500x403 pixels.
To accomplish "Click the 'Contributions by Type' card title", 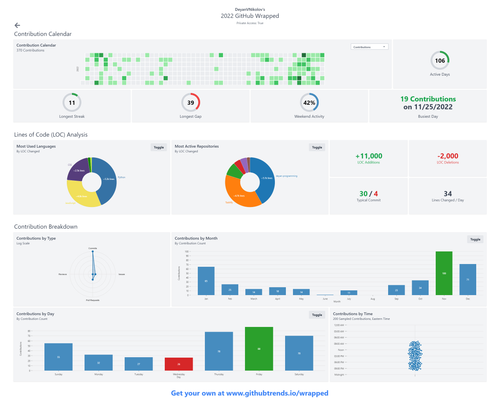I will 36,238.
